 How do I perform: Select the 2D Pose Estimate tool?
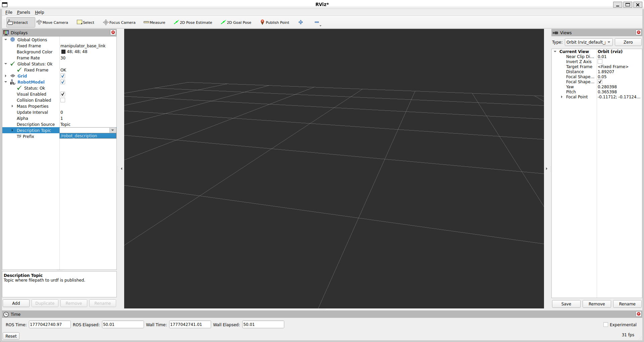(193, 22)
